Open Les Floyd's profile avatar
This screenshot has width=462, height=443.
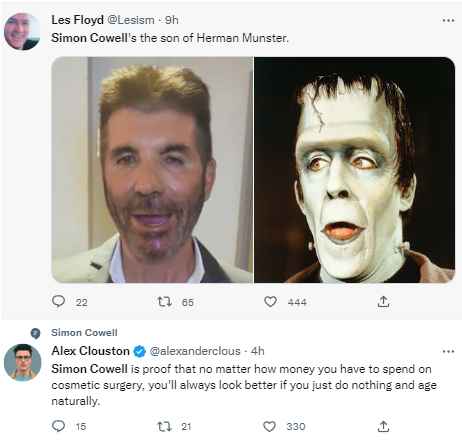(x=22, y=31)
